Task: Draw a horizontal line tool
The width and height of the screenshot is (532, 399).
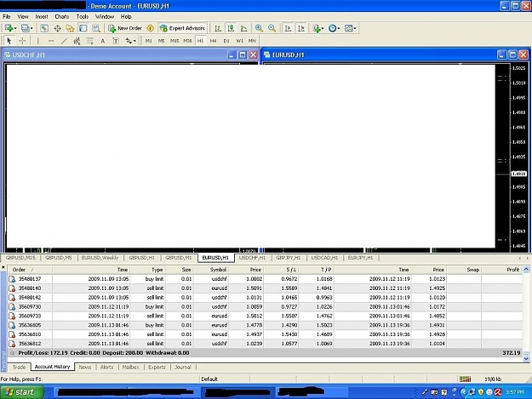Action: [x=51, y=41]
